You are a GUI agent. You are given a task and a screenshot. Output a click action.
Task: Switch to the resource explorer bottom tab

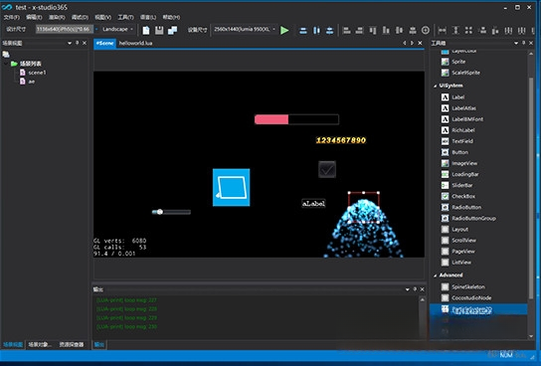coord(71,344)
